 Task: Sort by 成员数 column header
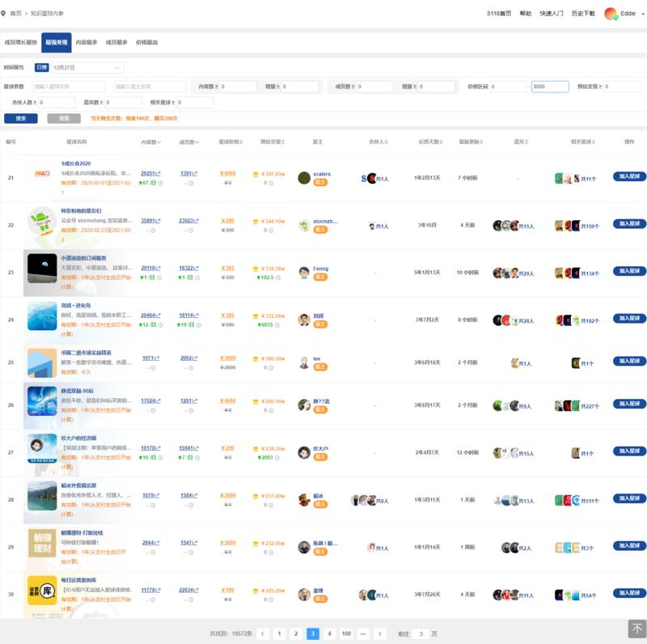pyautogui.click(x=189, y=142)
